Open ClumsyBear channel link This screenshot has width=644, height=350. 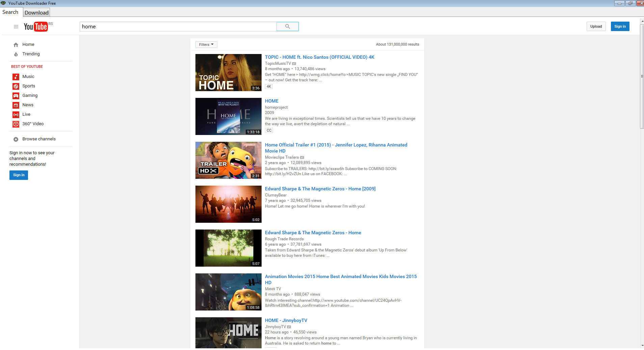276,195
